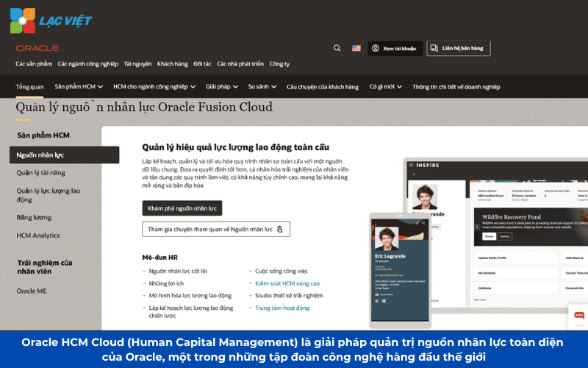
Task: Click the chat icon in Liên hệ bán hàng
Action: (x=434, y=48)
